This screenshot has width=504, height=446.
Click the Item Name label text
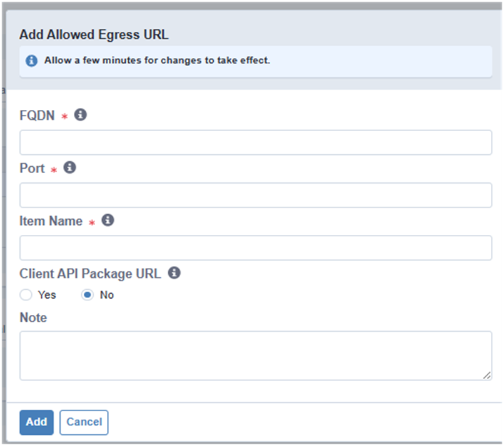[x=51, y=221]
